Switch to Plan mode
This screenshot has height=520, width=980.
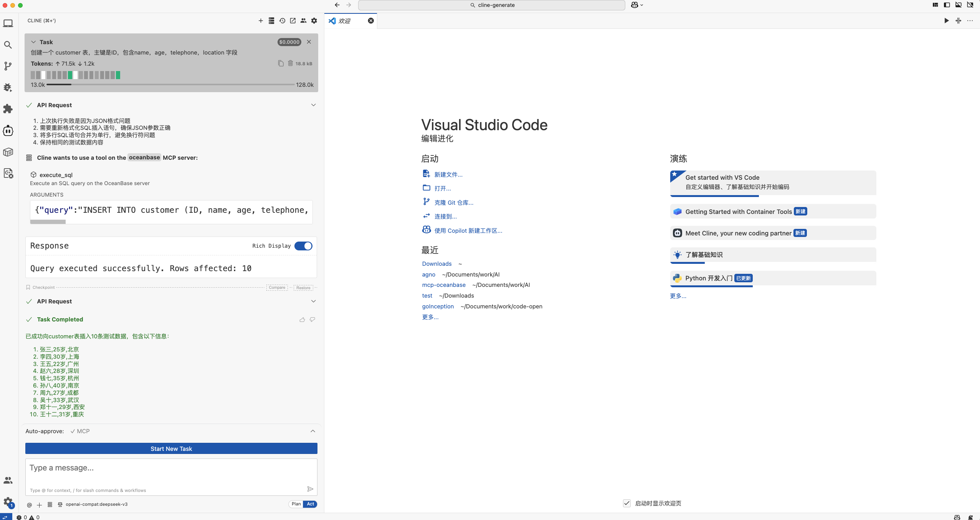tap(296, 504)
